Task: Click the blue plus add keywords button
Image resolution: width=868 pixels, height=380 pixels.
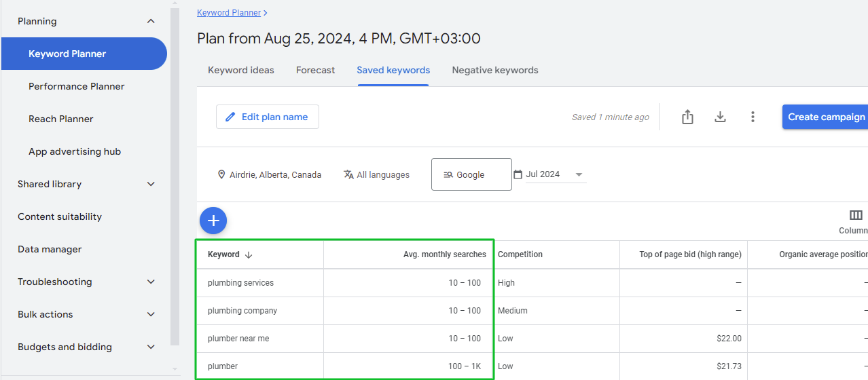Action: (213, 221)
